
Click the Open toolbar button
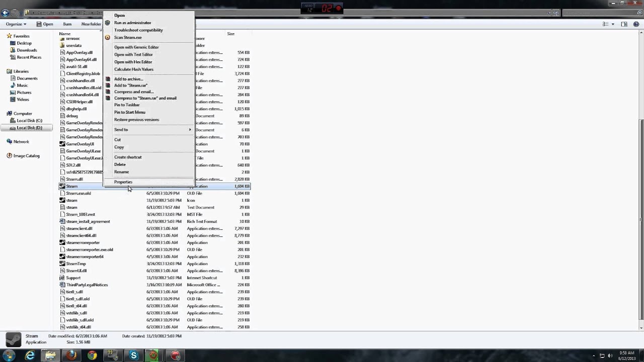pyautogui.click(x=45, y=24)
